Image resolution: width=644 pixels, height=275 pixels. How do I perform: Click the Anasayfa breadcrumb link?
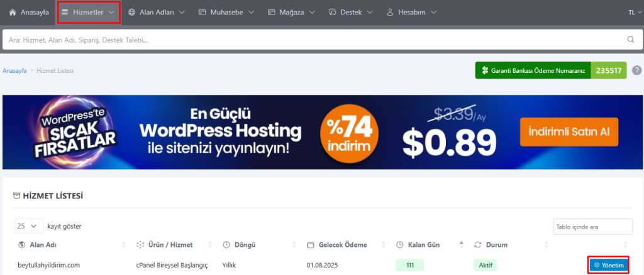(x=15, y=71)
